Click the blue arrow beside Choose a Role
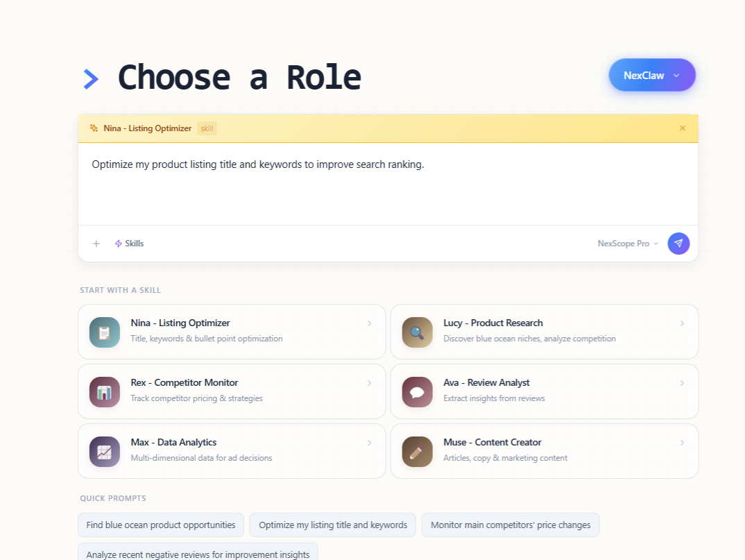This screenshot has height=560, width=745. (x=91, y=78)
